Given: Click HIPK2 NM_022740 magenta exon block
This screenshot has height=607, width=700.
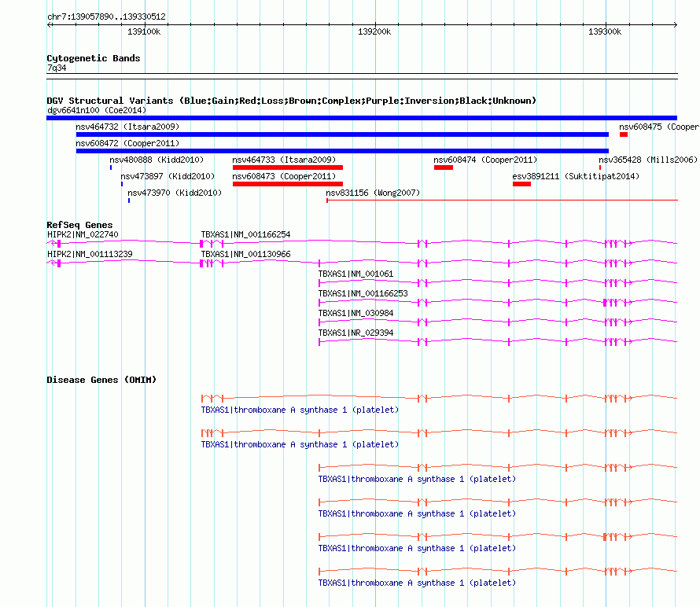Looking at the screenshot, I should [x=59, y=243].
